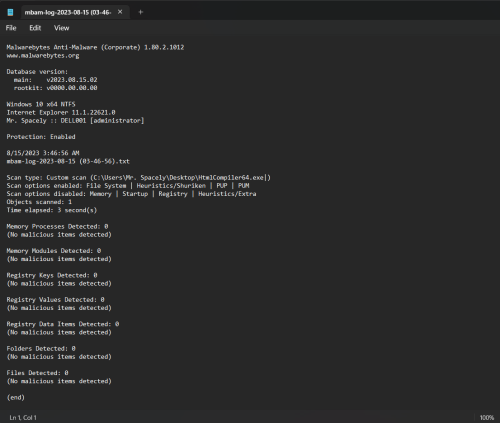Click the Notepad app icon in title bar
This screenshot has width=500, height=423.
pyautogui.click(x=10, y=12)
